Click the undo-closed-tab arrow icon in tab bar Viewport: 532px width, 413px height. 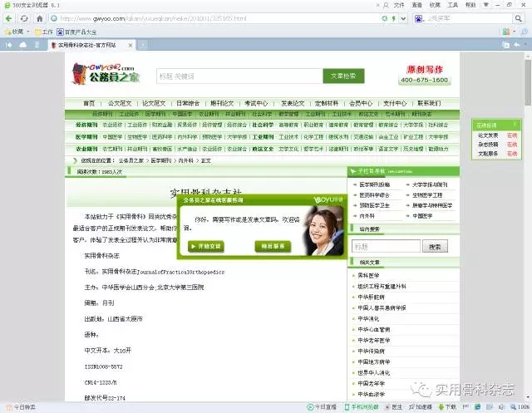[x=517, y=45]
